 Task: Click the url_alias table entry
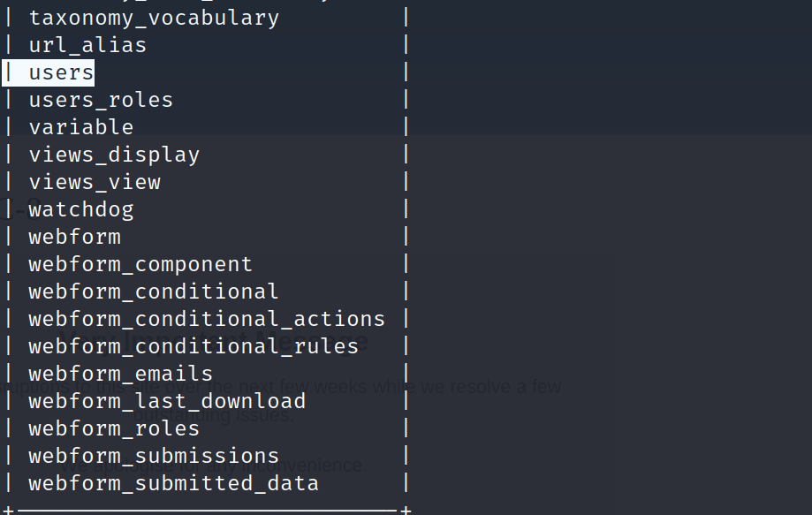(87, 45)
